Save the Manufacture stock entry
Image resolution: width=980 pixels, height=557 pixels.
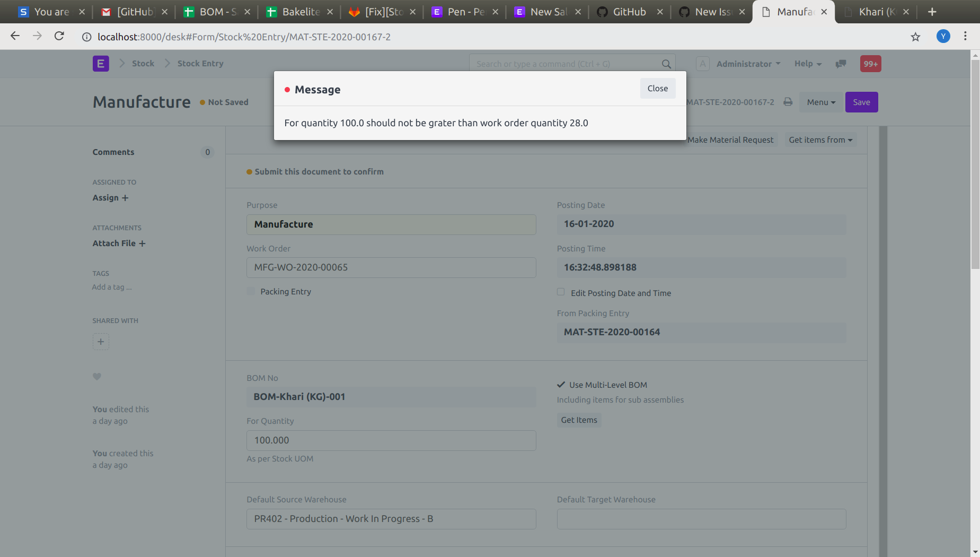point(861,102)
